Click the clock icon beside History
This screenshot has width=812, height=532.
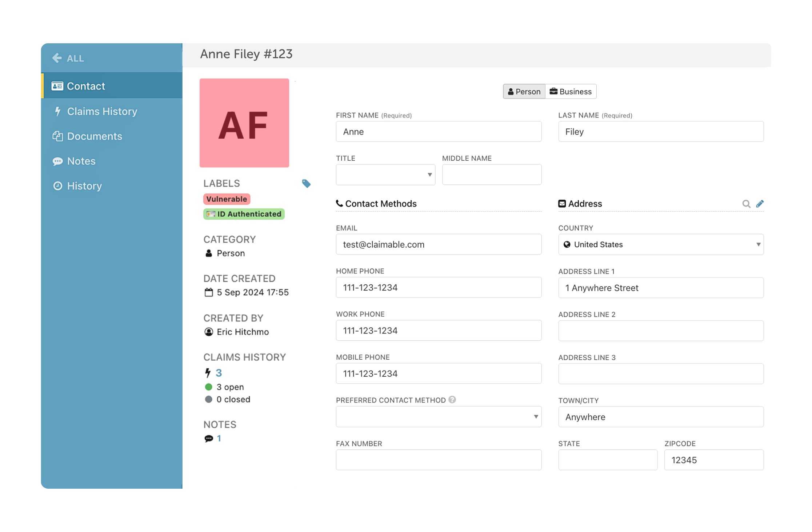click(x=57, y=186)
